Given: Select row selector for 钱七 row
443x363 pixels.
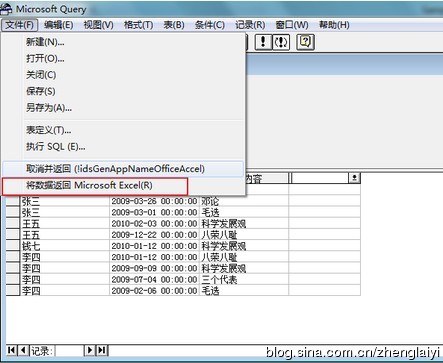Looking at the screenshot, I should 13,246.
